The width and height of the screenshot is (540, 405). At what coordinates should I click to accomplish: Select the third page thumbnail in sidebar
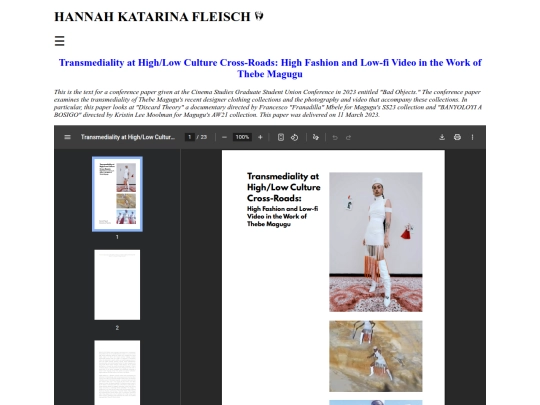click(x=117, y=373)
